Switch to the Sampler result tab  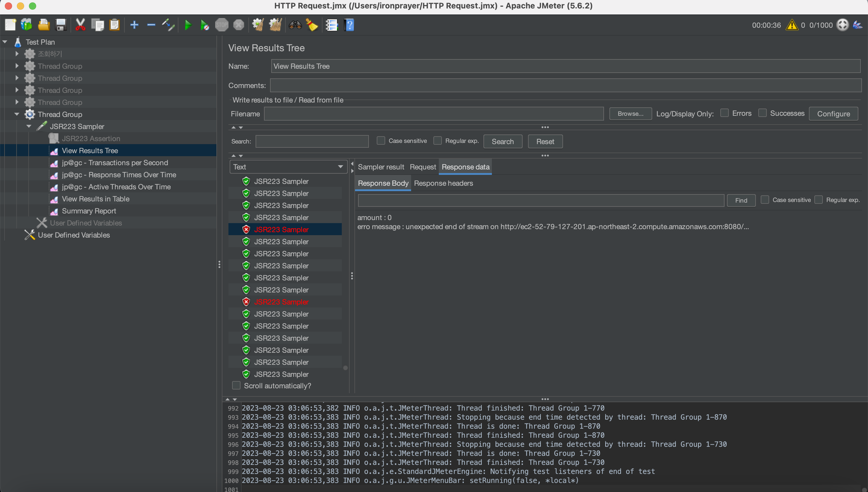(x=381, y=167)
